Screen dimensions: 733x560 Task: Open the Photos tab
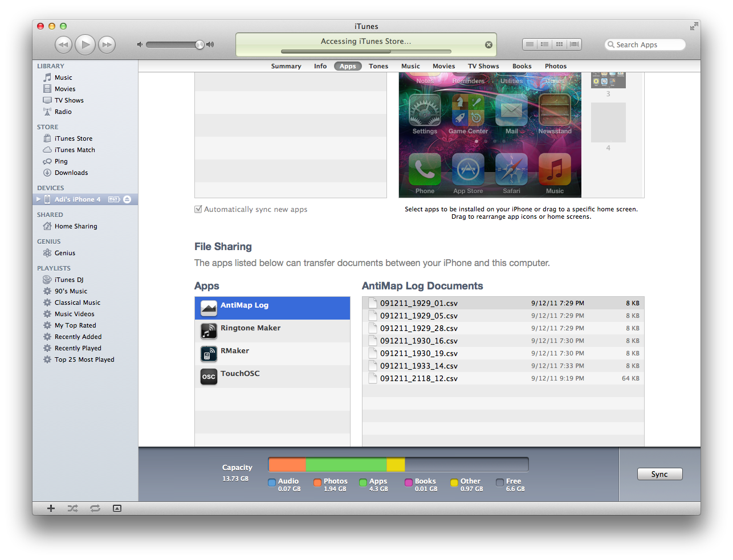point(556,66)
